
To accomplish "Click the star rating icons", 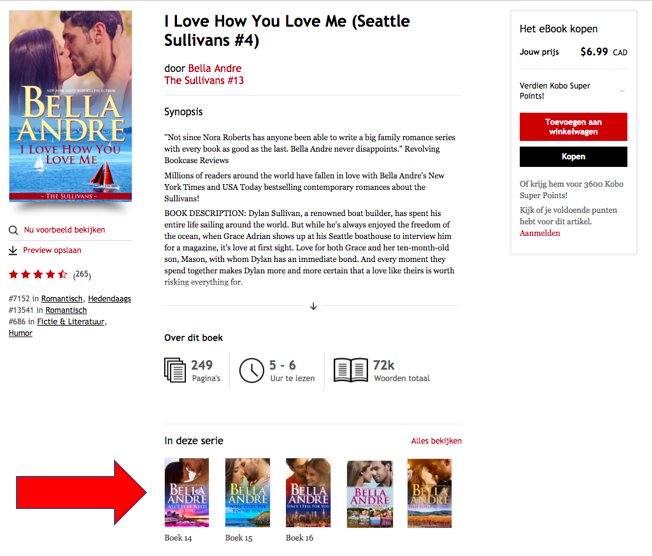I will [38, 274].
